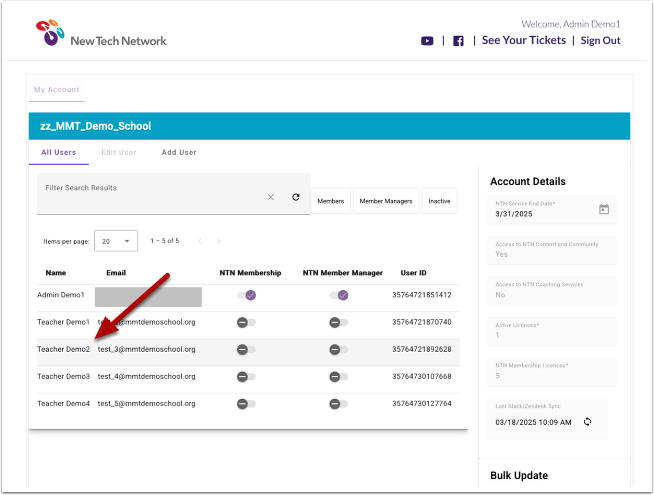This screenshot has height=495, width=654.
Task: Go to previous page of users
Action: [200, 241]
